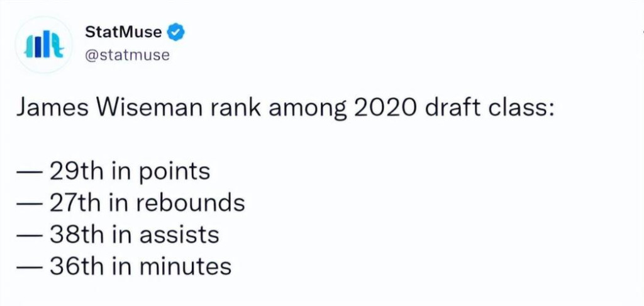Click the word 'among' in headline
The width and height of the screenshot is (644, 306).
click(x=305, y=110)
